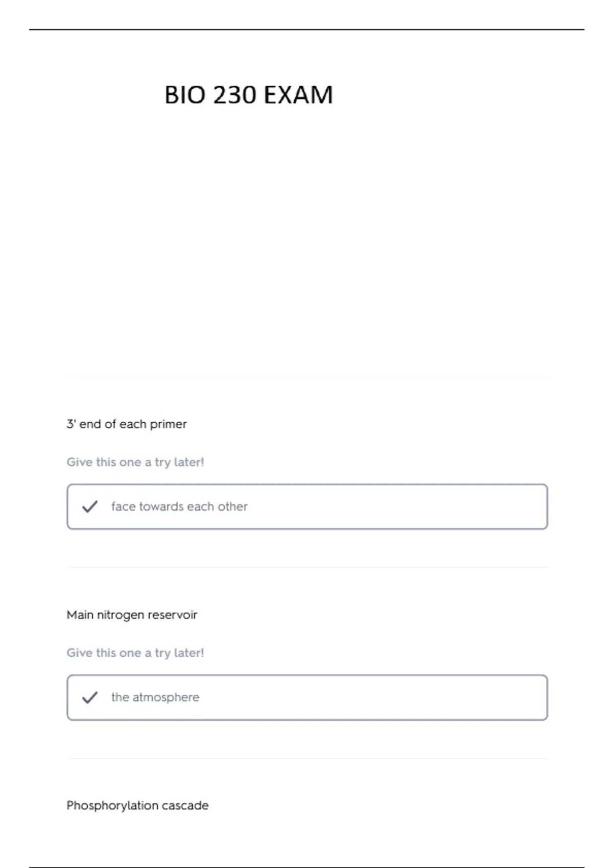
Task: Click Give this one a try later under primer question
Action: tap(135, 462)
